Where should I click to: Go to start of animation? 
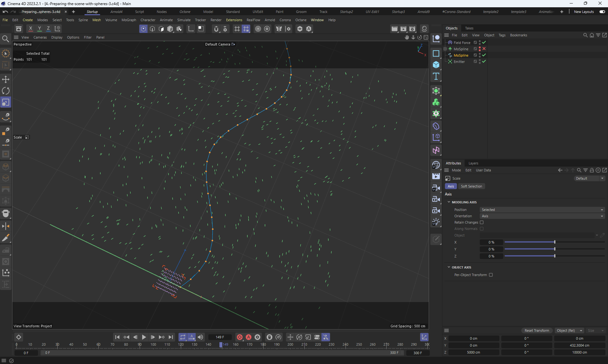tap(117, 337)
